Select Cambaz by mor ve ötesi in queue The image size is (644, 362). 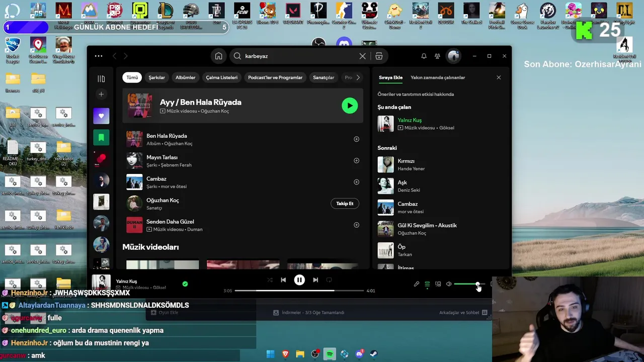pyautogui.click(x=440, y=207)
